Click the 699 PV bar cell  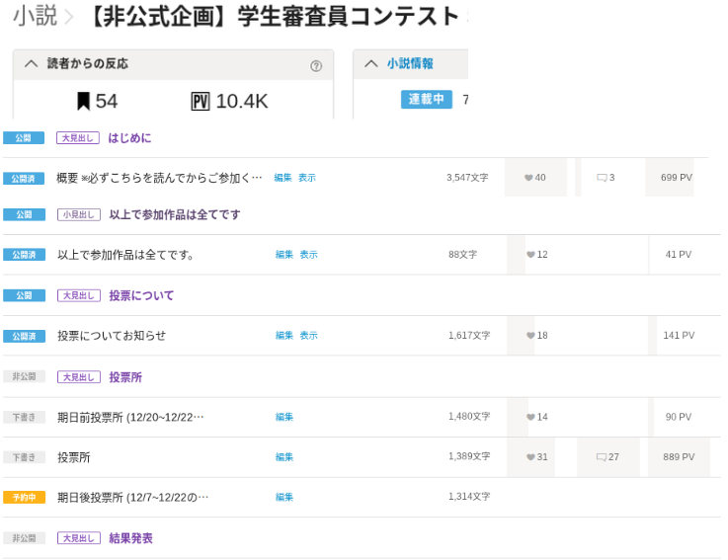pos(676,178)
